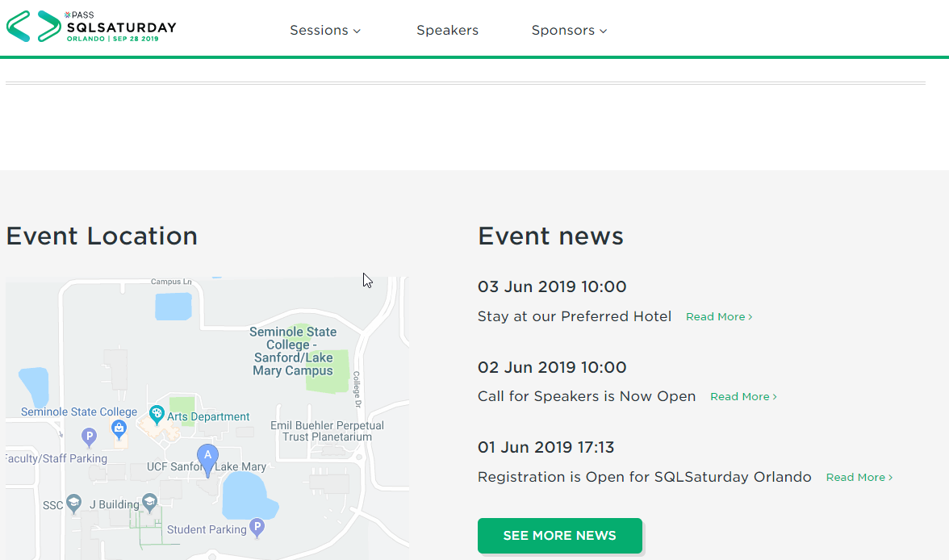The width and height of the screenshot is (949, 560).
Task: Read more about the Preferred Hotel
Action: coord(718,317)
